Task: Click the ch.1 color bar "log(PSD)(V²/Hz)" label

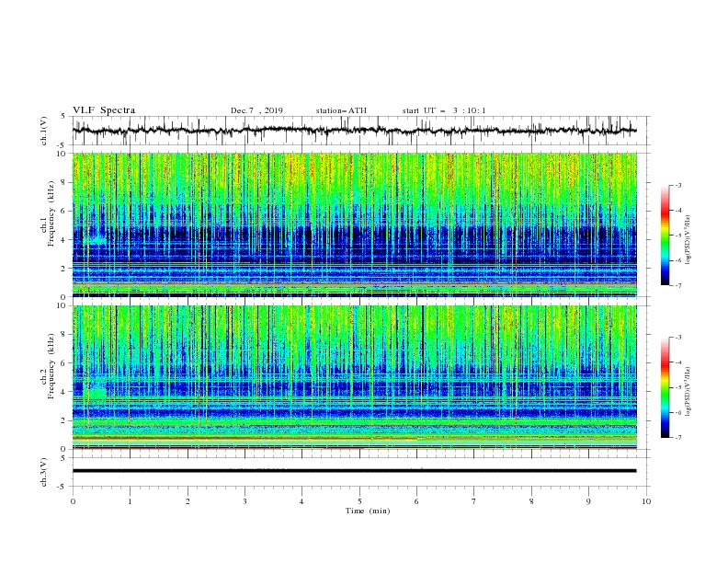Action: pyautogui.click(x=688, y=240)
